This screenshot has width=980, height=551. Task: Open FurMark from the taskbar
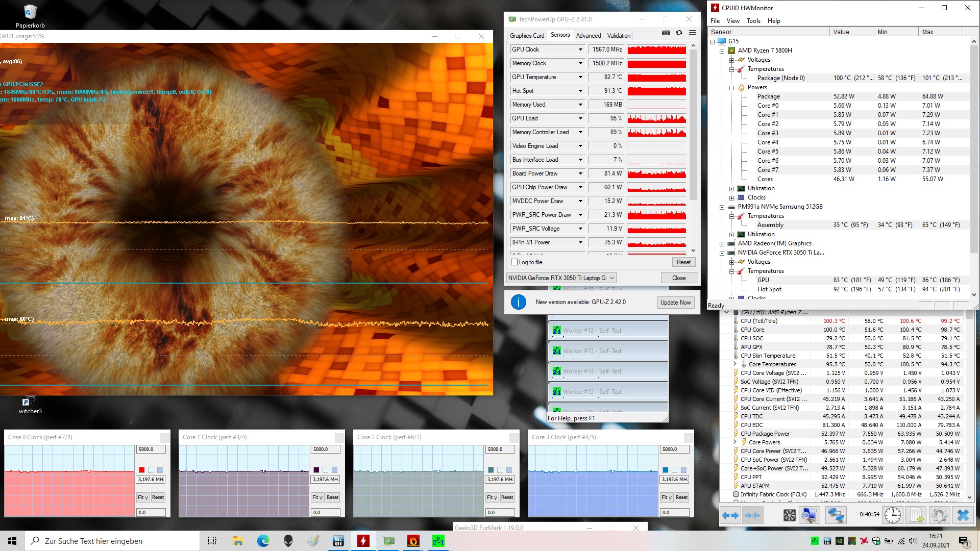(x=413, y=541)
